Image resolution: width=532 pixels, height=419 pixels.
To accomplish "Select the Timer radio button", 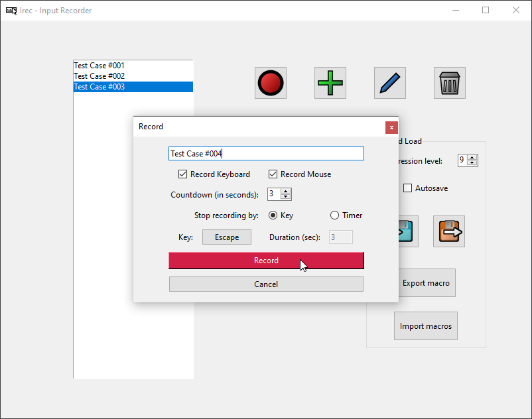I will pos(335,215).
